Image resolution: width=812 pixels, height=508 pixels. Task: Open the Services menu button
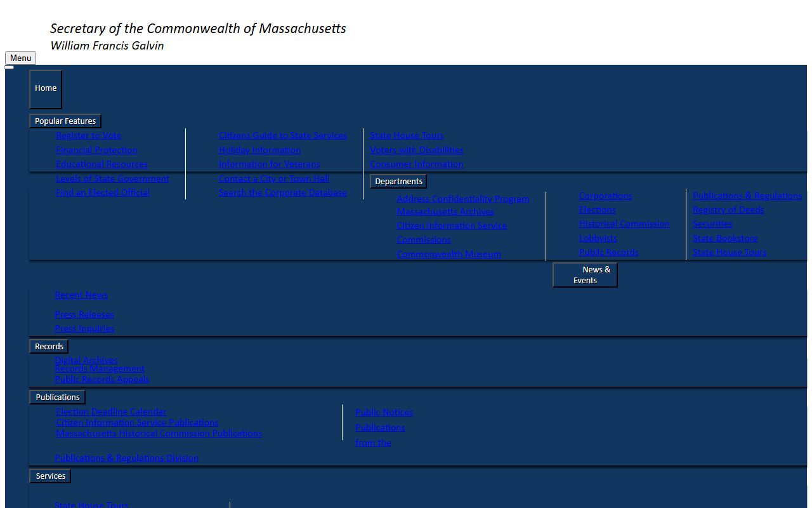pyautogui.click(x=51, y=476)
